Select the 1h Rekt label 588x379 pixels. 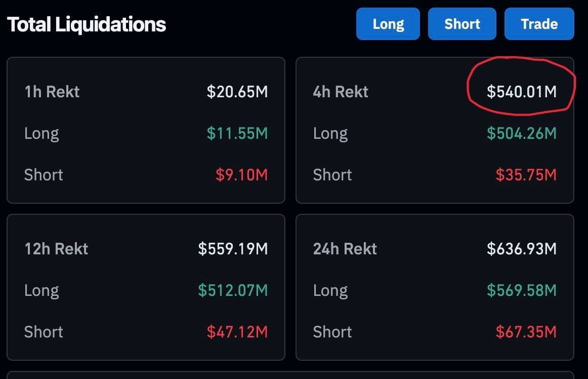tap(52, 92)
